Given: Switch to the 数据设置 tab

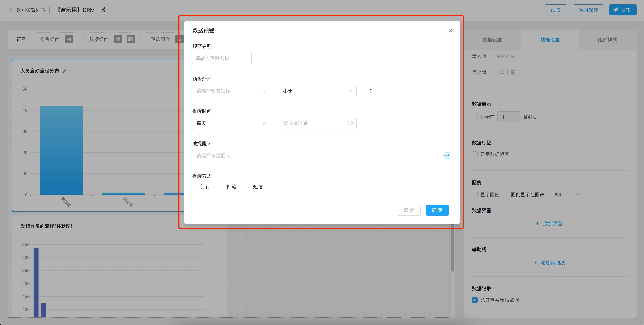Looking at the screenshot, I should point(492,40).
